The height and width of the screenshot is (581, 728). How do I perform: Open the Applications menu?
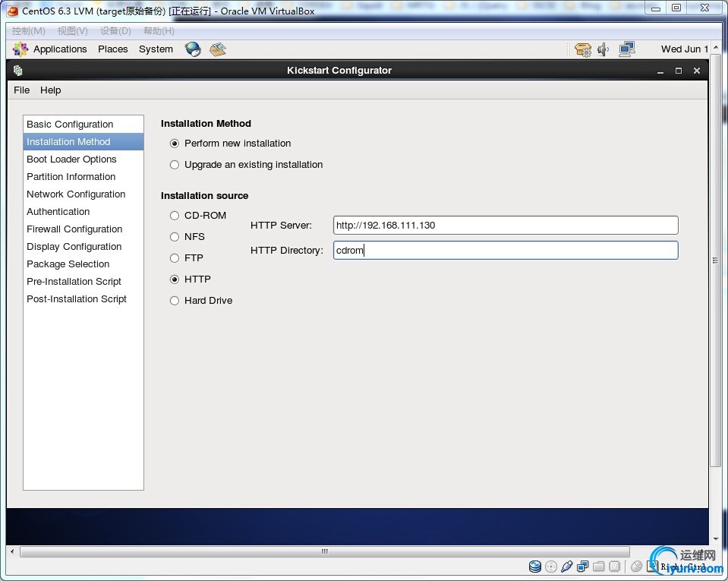coord(59,49)
